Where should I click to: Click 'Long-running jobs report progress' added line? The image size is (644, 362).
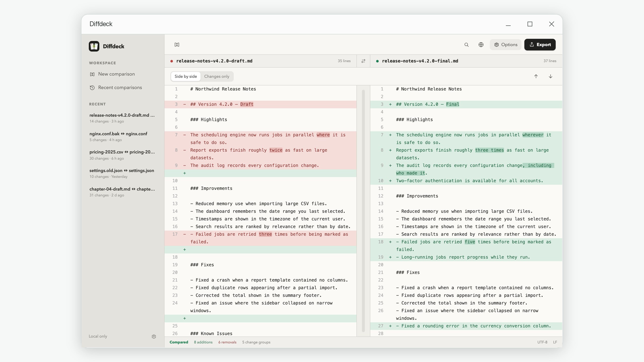click(466, 257)
